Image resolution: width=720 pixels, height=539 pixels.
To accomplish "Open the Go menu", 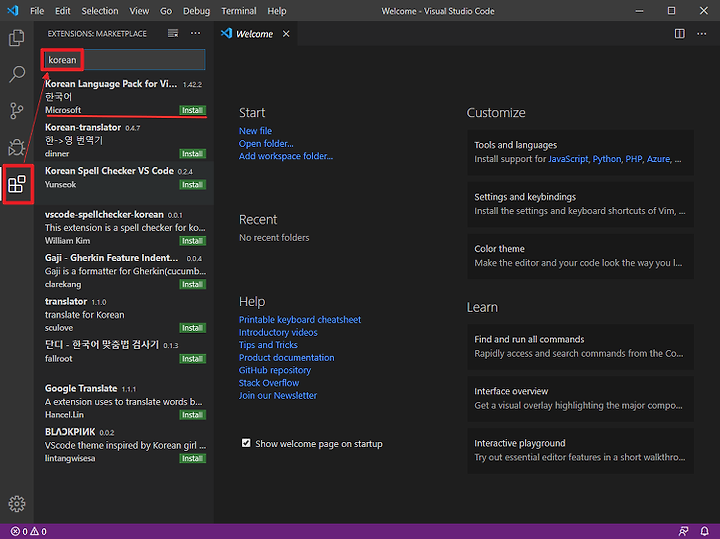I will click(x=166, y=11).
